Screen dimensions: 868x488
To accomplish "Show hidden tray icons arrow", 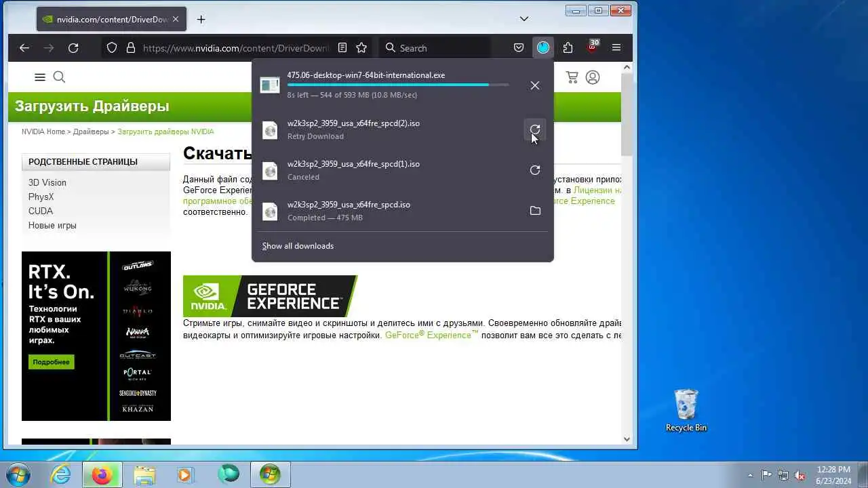I will pyautogui.click(x=750, y=475).
